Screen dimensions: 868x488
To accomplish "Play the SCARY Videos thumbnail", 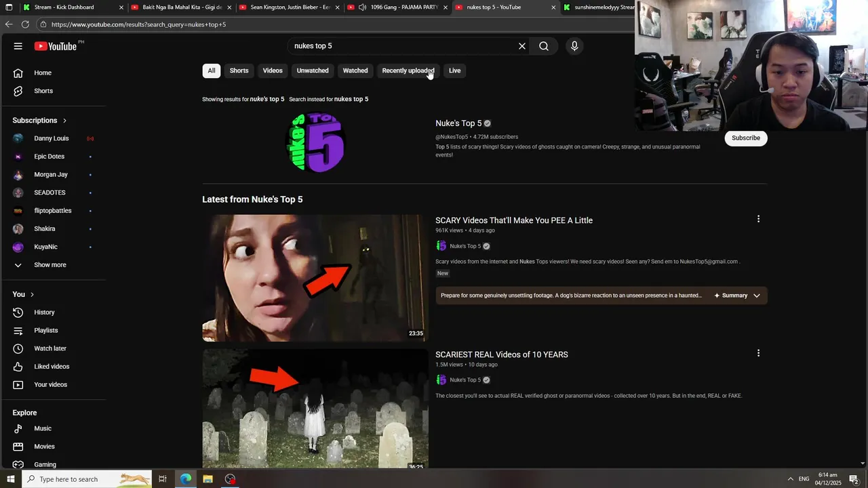I will point(315,278).
